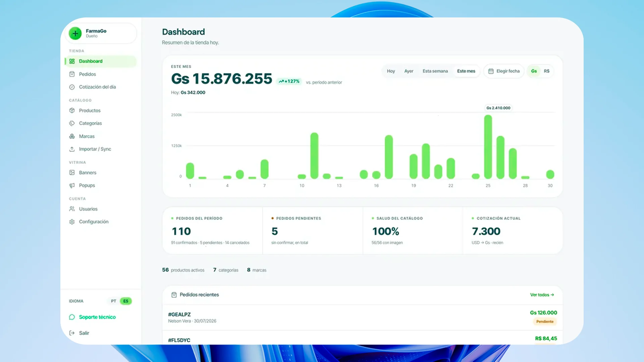The width and height of the screenshot is (644, 362).
Task: Click the tallest chart bar for day 25
Action: [488, 147]
